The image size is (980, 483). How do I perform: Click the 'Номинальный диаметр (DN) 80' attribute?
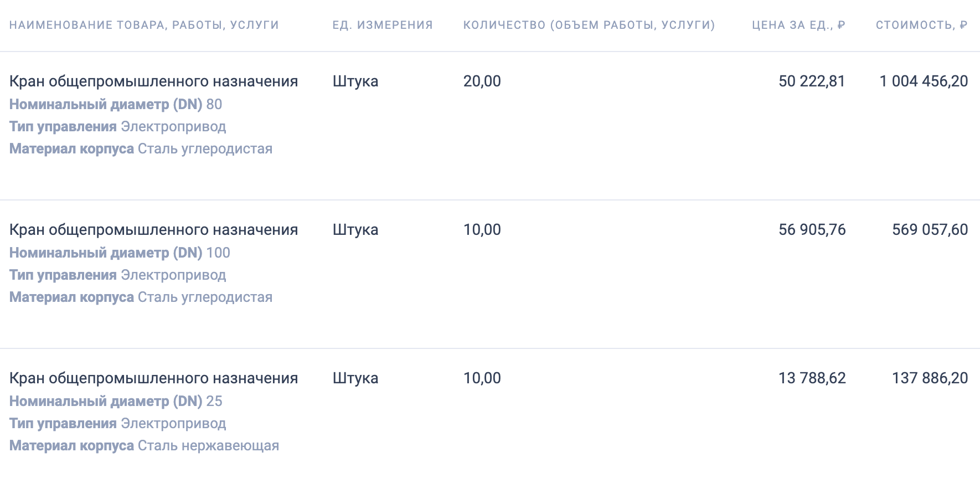tap(116, 104)
